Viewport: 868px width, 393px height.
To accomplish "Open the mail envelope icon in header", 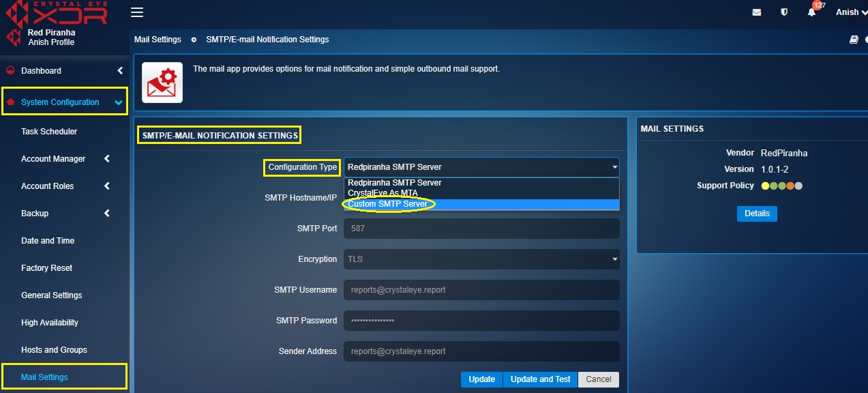I will coord(757,12).
